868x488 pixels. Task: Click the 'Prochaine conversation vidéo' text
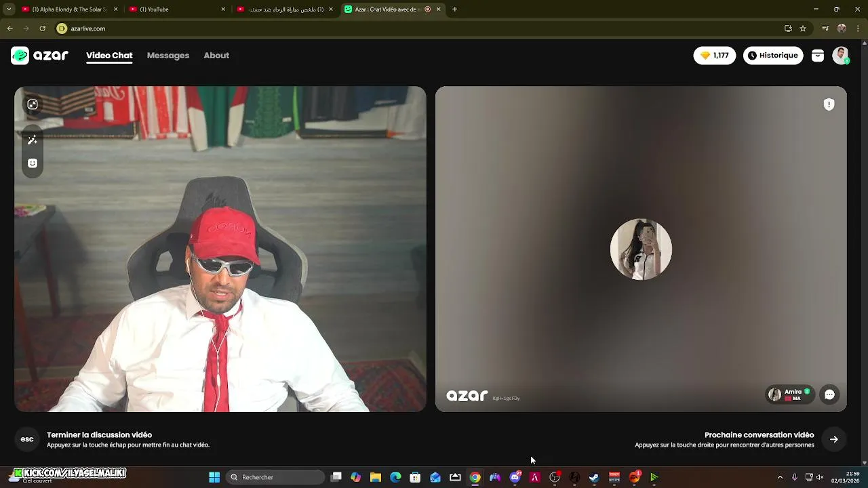tap(759, 435)
